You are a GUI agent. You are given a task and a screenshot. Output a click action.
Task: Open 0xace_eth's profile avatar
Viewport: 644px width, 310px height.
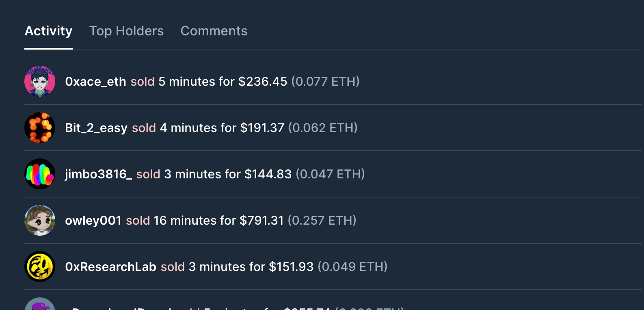(40, 81)
